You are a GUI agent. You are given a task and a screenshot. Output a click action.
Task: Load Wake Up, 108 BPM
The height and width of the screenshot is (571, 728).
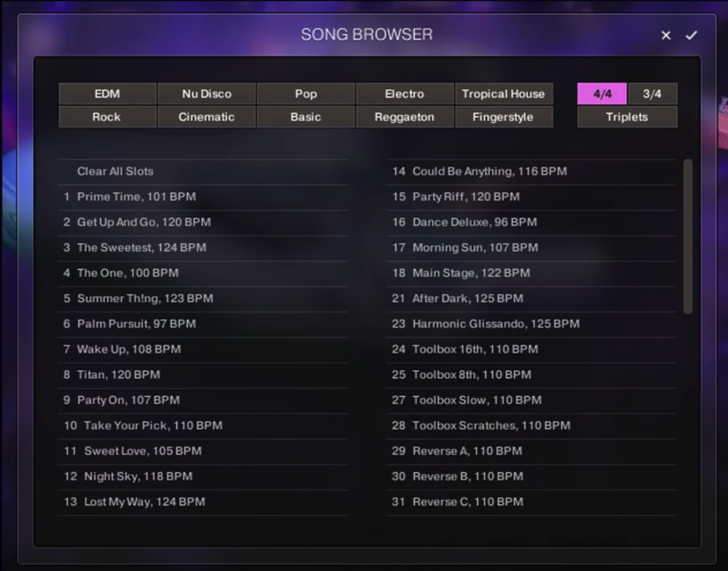(x=203, y=349)
